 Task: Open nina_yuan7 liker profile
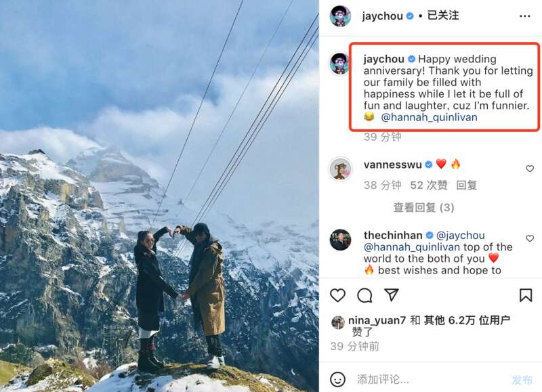click(377, 320)
